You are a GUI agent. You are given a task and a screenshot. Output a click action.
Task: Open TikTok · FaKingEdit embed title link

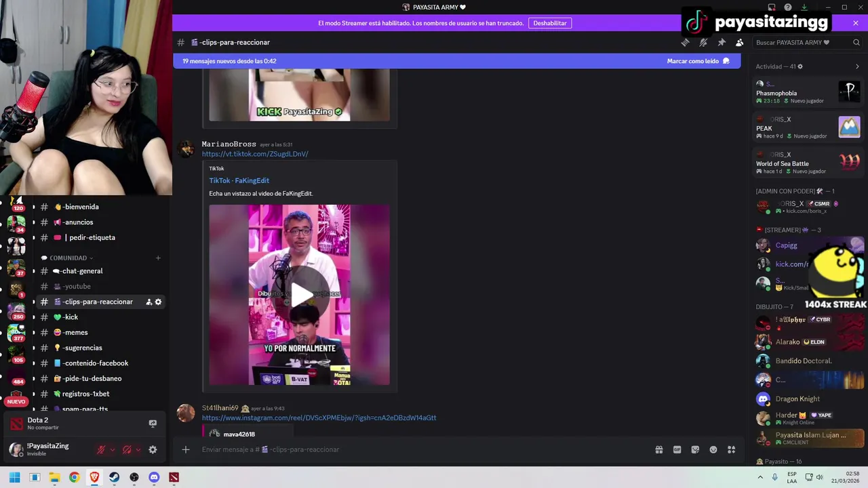pyautogui.click(x=239, y=180)
